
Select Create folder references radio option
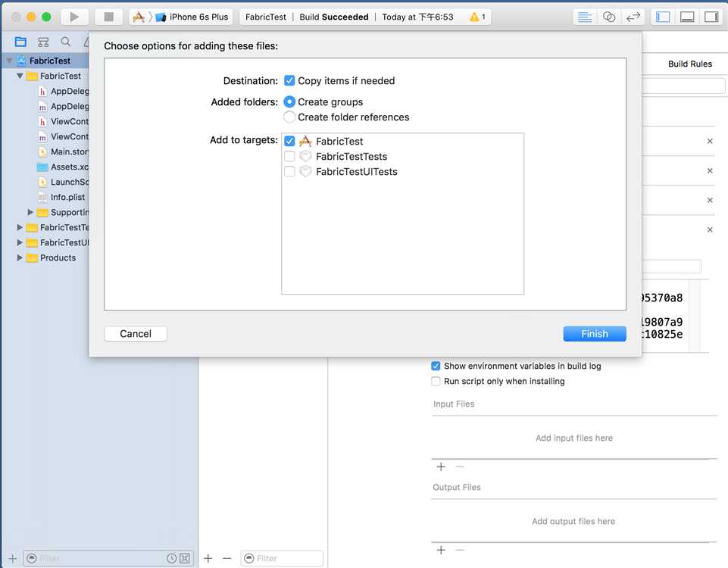coord(289,117)
